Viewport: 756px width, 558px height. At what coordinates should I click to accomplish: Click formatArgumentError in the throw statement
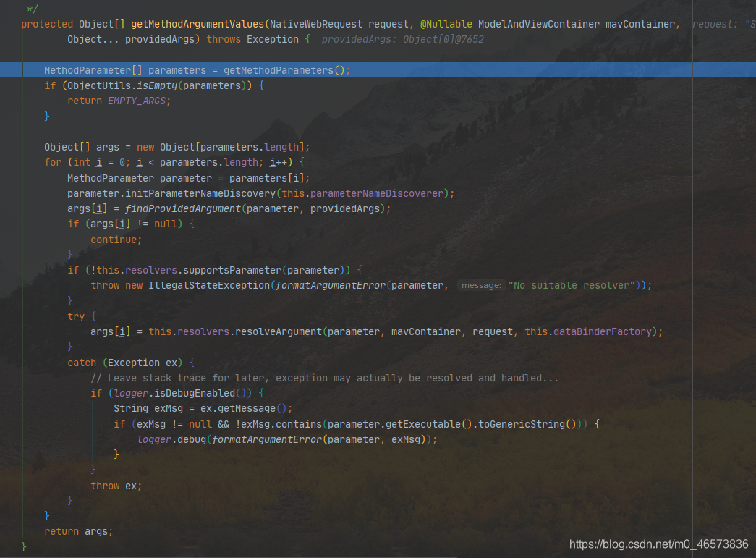[331, 285]
